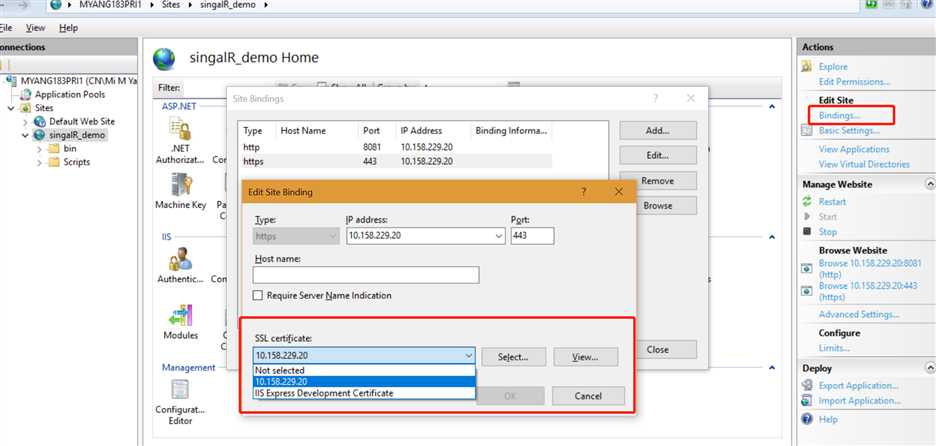Viewport: 936px width, 446px height.
Task: Open View Virtual Directories link
Action: (864, 164)
